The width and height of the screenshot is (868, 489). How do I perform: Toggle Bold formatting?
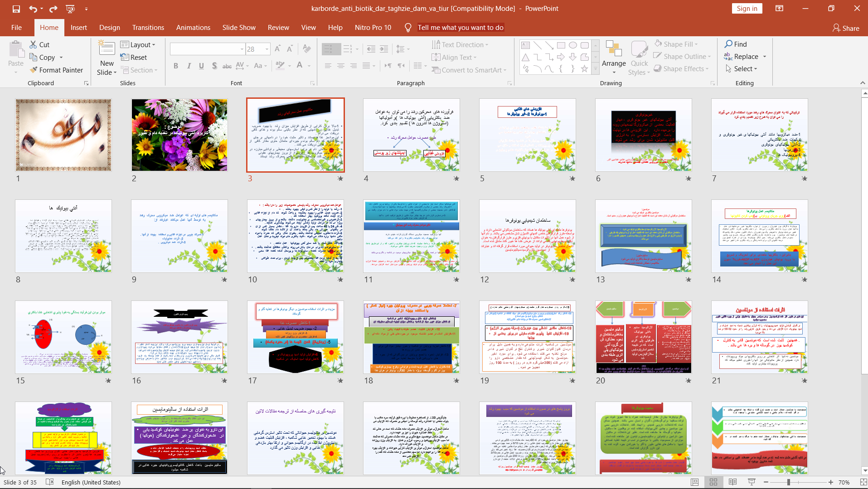tap(176, 66)
